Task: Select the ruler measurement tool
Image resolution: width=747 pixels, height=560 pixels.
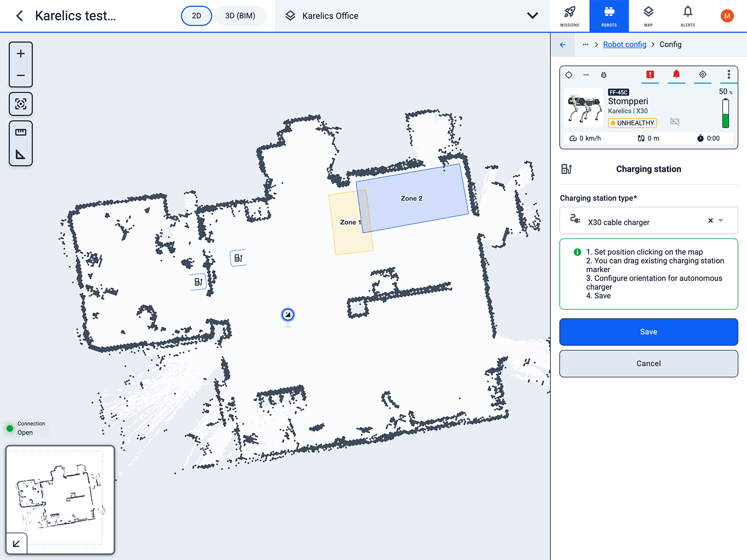Action: tap(21, 133)
